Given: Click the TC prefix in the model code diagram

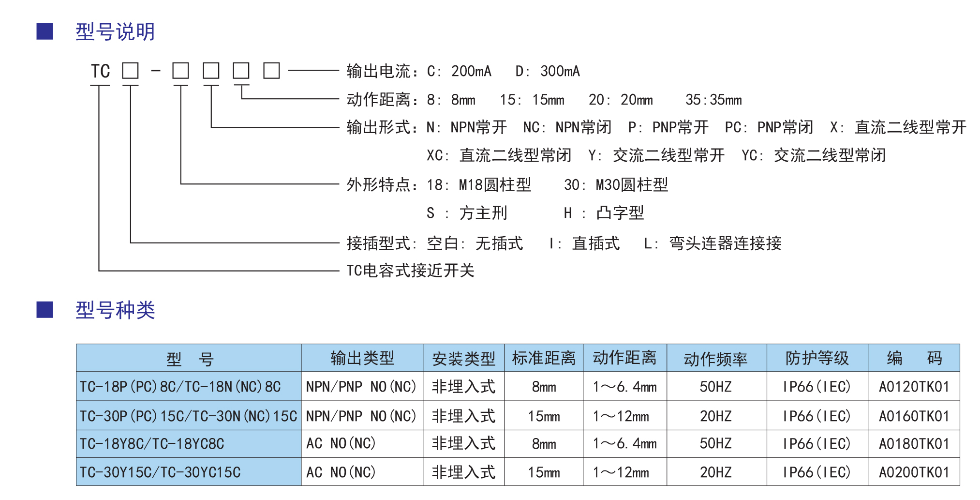Looking at the screenshot, I should coord(101,71).
